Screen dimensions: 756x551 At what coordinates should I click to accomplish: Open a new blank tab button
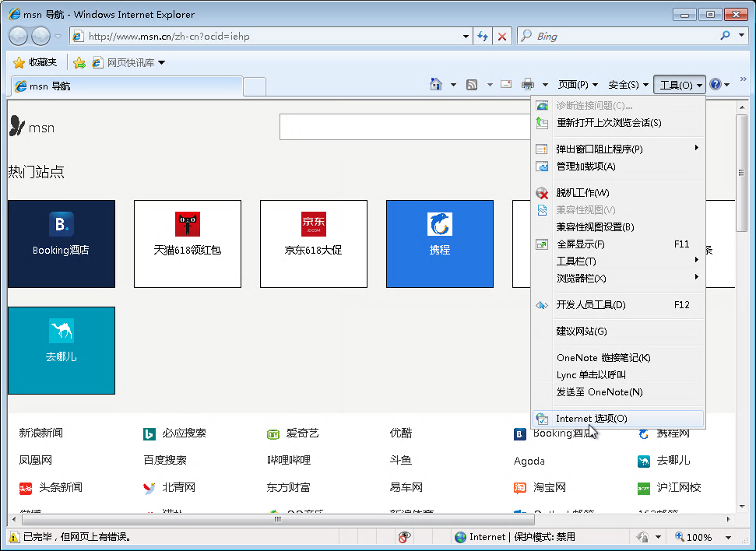pos(255,86)
